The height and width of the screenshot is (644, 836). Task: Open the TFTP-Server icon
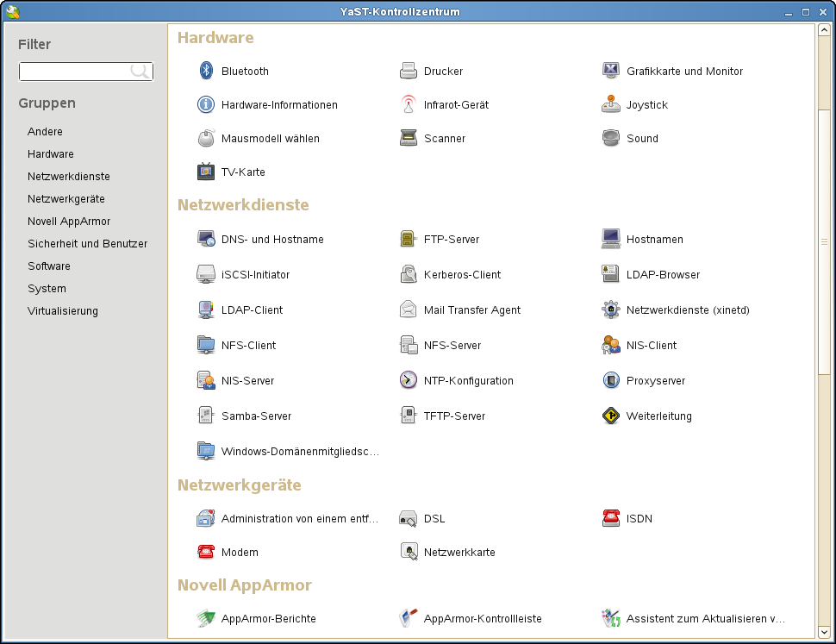tap(409, 416)
